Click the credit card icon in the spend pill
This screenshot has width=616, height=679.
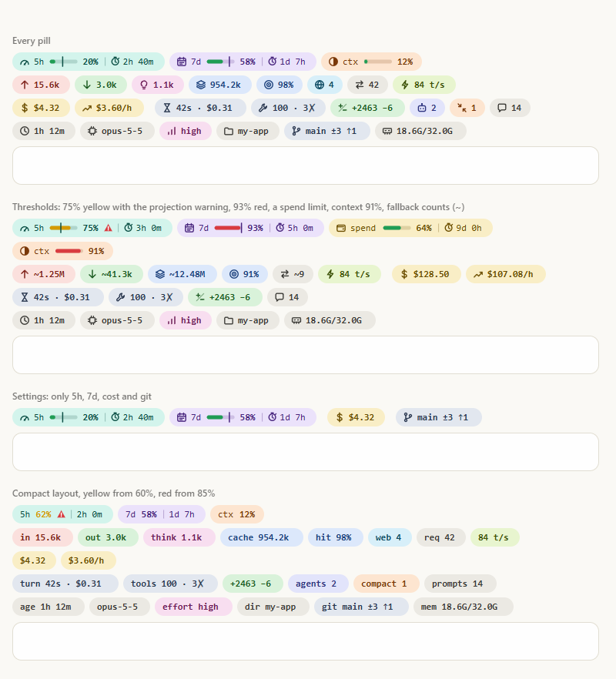[x=341, y=228]
